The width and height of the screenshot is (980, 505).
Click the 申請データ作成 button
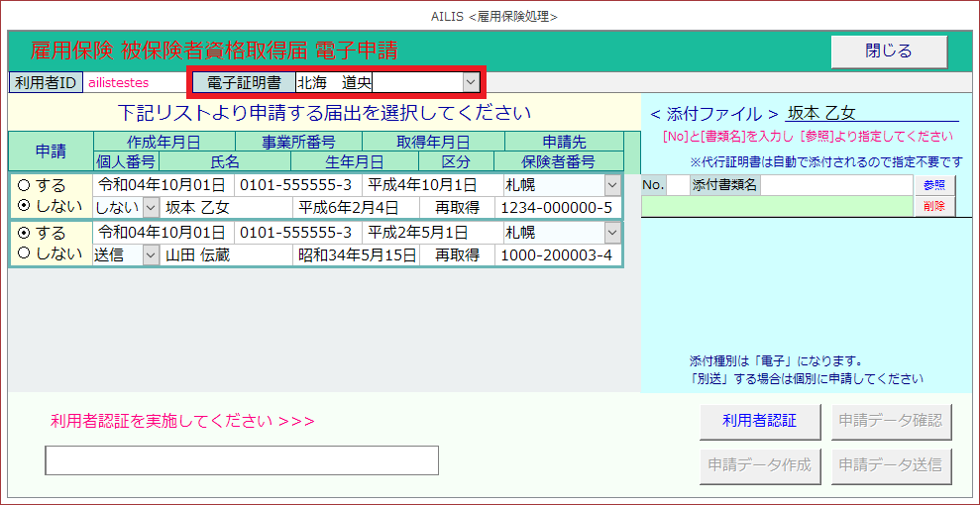[759, 463]
